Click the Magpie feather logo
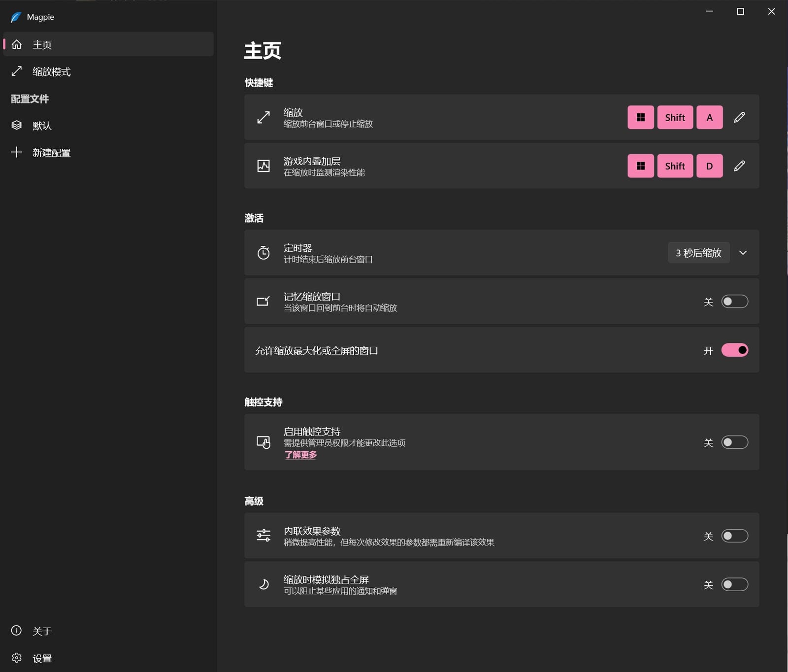The width and height of the screenshot is (788, 672). 16,17
